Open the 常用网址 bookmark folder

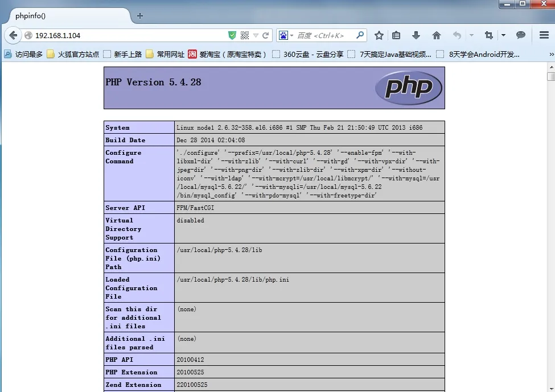click(x=165, y=54)
